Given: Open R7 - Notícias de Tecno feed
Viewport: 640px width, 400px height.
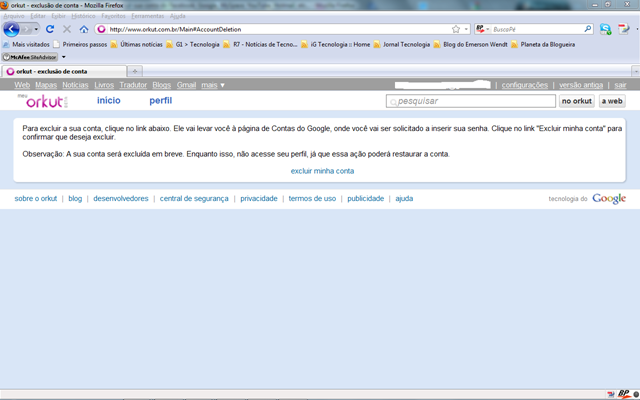Looking at the screenshot, I should point(260,44).
